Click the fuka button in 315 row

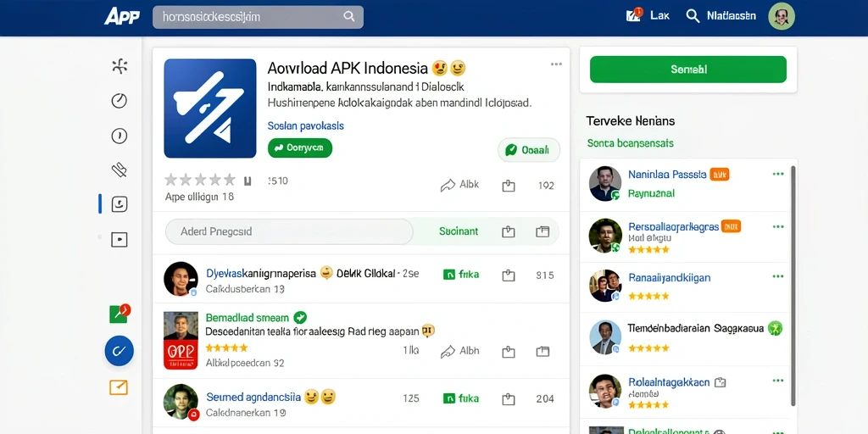click(461, 274)
